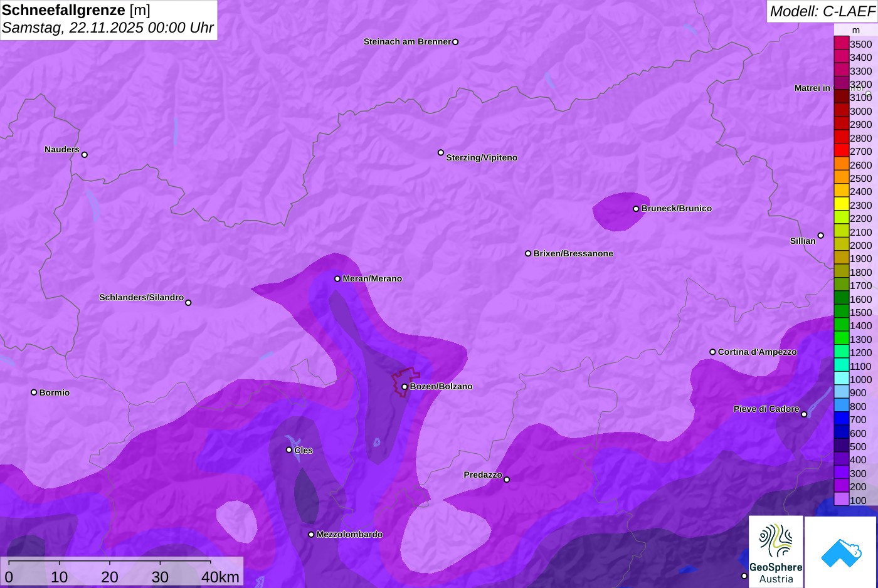878x588 pixels.
Task: Select the Cortina d'Ampezzo marker dot
Action: pyautogui.click(x=712, y=352)
